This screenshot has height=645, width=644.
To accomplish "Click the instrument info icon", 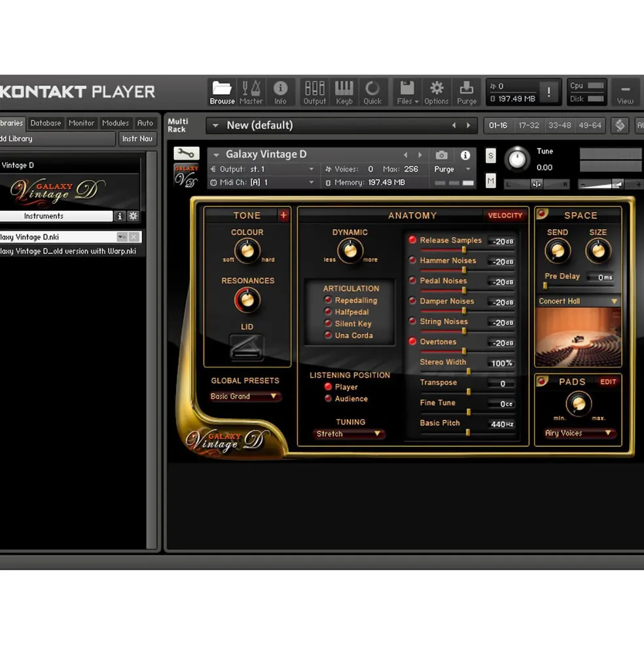I will click(x=465, y=155).
